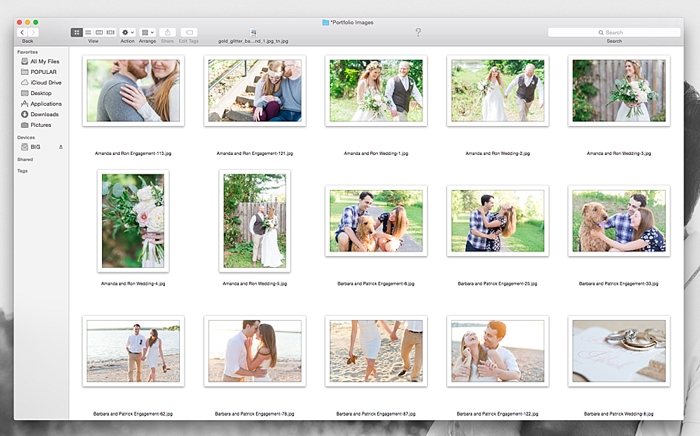Select Amanda and Ron Wedding-4.jpg thumbnail
This screenshot has height=436, width=700.
133,221
